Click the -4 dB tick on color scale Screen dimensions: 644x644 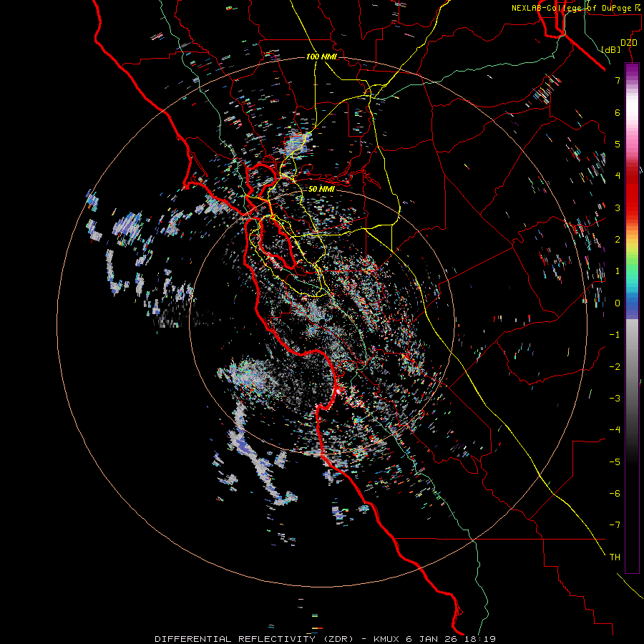tap(615, 429)
